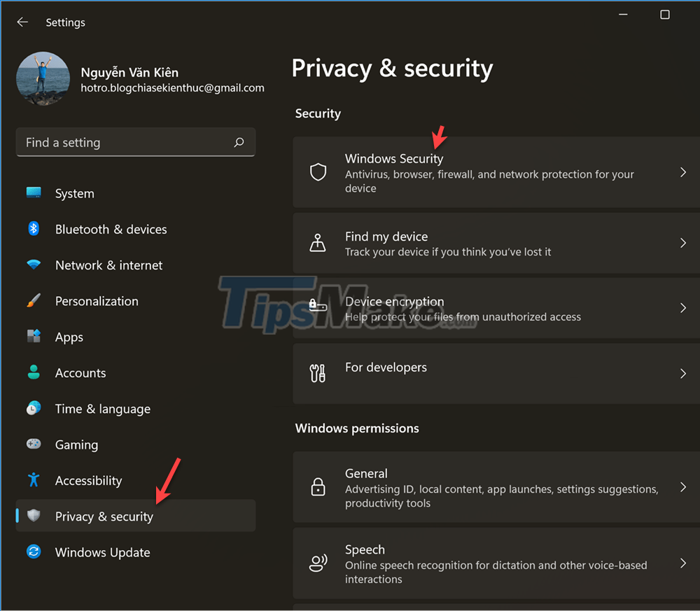Viewport: 700px width, 611px height.
Task: Click the Speech microphone icon
Action: coord(318,563)
